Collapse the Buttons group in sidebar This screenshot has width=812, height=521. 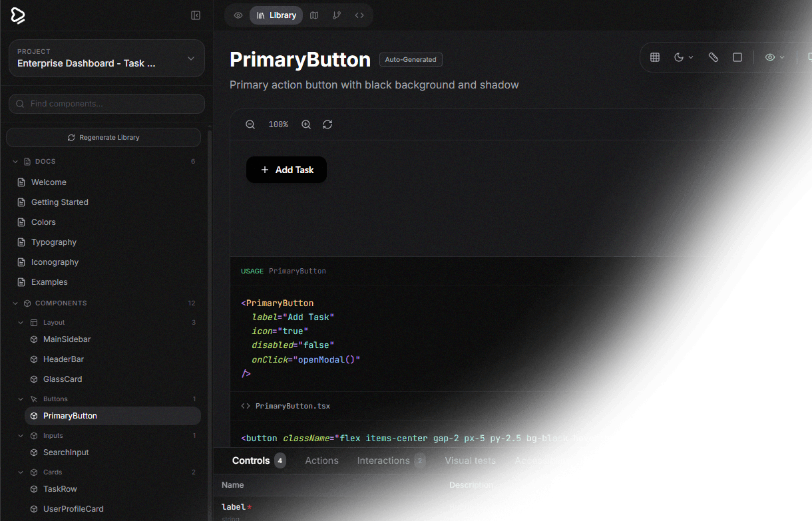pos(21,399)
